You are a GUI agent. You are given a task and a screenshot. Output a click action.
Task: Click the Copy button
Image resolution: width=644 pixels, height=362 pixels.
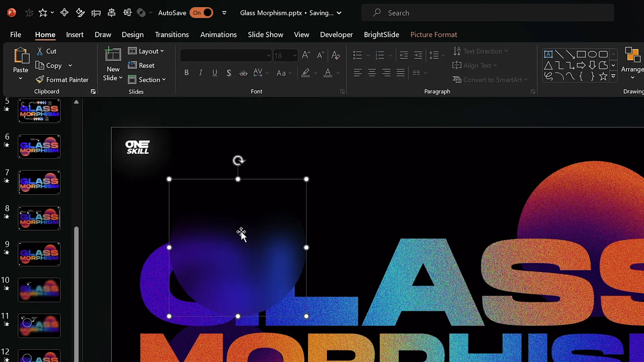(49, 65)
